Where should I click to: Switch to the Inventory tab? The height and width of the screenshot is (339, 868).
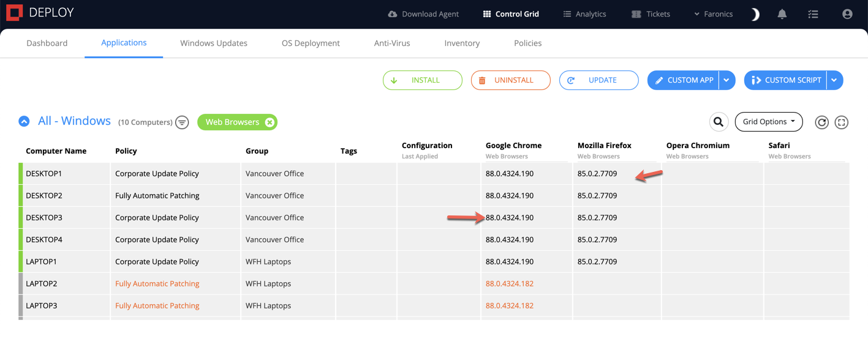pos(462,43)
